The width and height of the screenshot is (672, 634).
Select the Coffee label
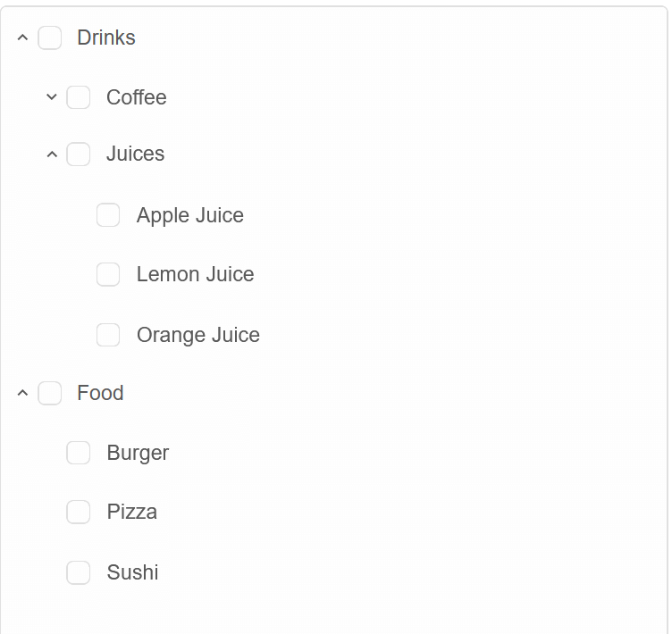pos(137,97)
